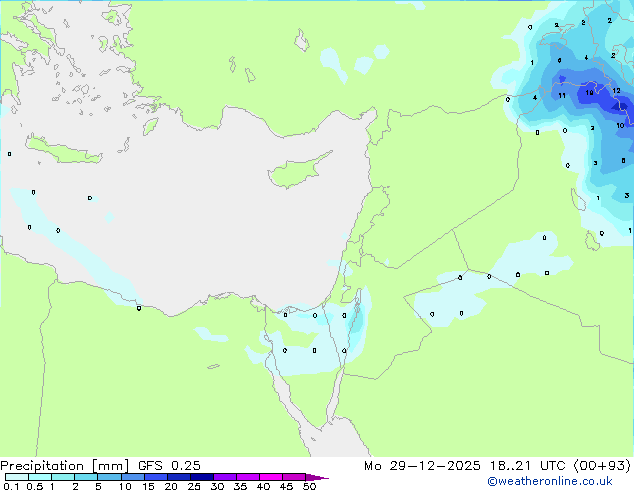Click the legend label "15"

[x=148, y=486]
